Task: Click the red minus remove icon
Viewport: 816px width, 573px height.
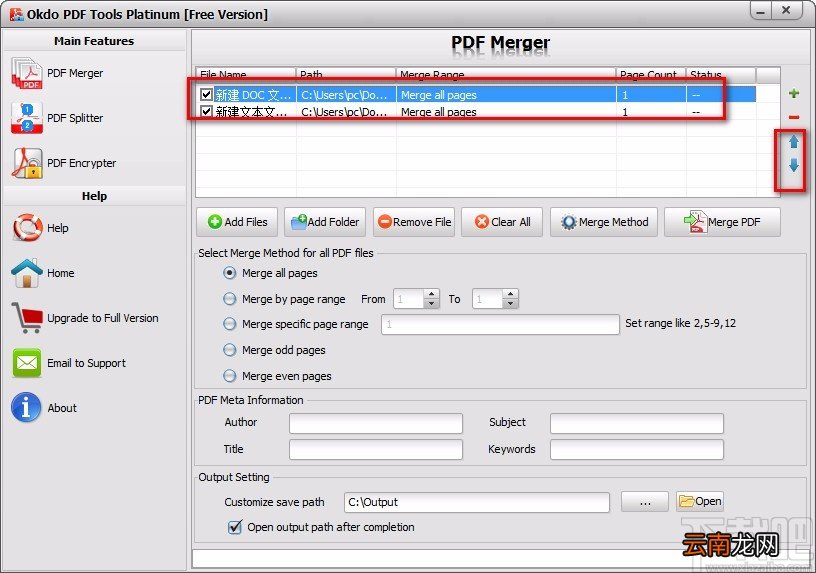Action: 794,118
